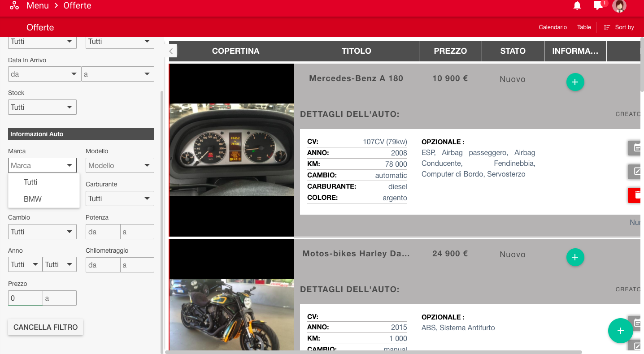Open the Stock dropdown
644x354 pixels.
coord(42,107)
